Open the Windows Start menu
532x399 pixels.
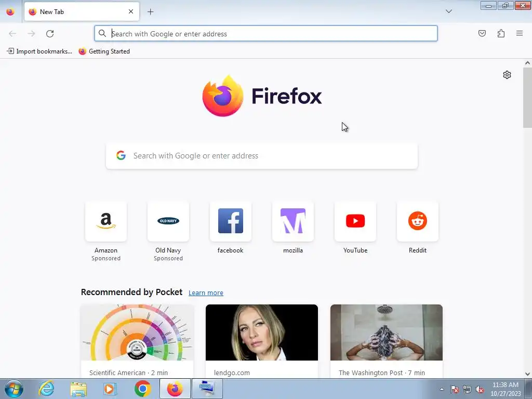[14, 389]
